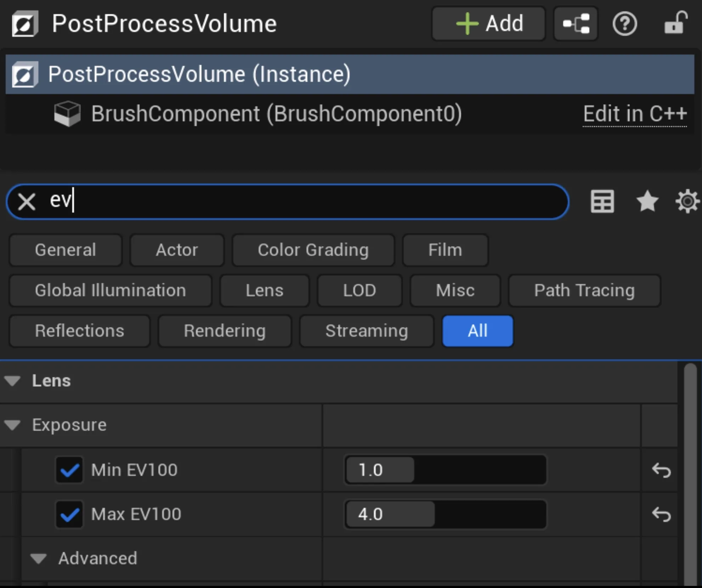Clear the search with the X icon
The width and height of the screenshot is (702, 588).
click(27, 202)
